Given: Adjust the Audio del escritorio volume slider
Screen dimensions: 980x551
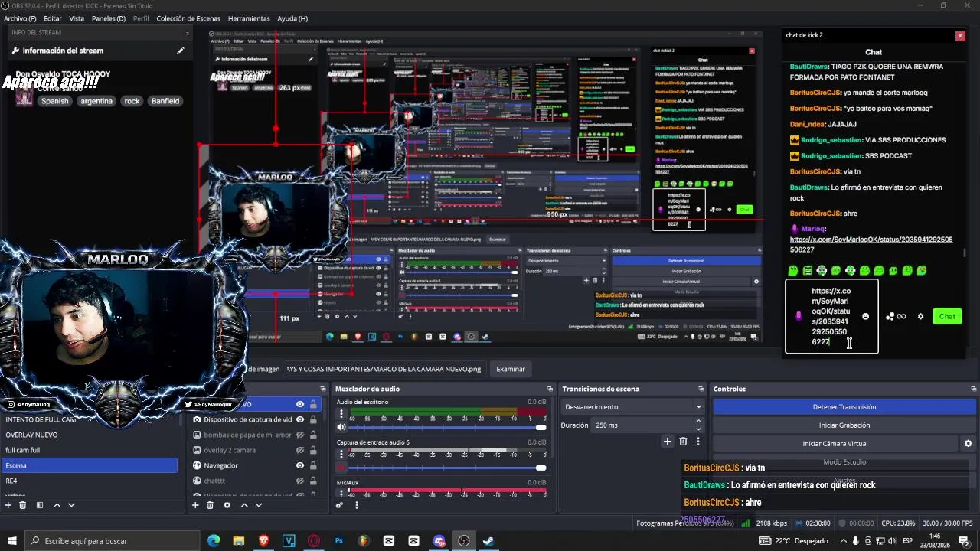Looking at the screenshot, I should coord(447,427).
